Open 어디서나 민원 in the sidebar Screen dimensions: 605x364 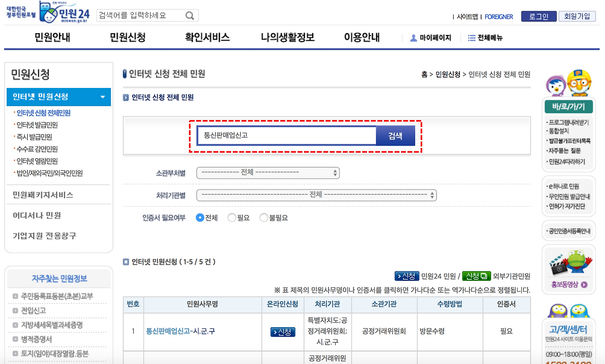coord(37,216)
